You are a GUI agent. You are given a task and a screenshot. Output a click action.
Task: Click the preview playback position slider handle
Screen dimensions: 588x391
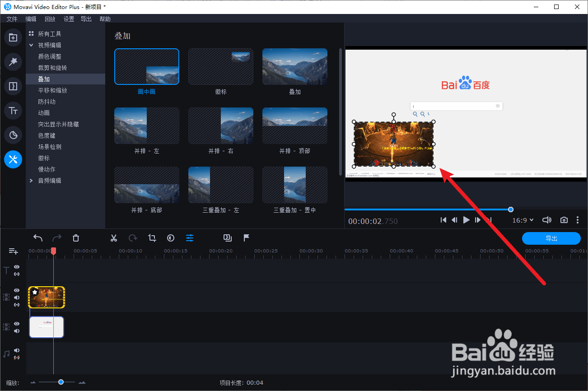pyautogui.click(x=511, y=209)
